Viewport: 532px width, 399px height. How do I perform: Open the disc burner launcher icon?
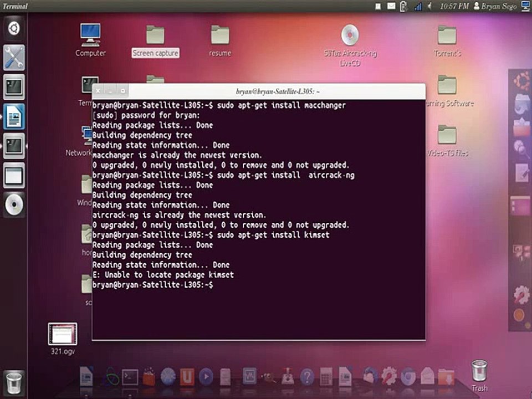(14, 204)
